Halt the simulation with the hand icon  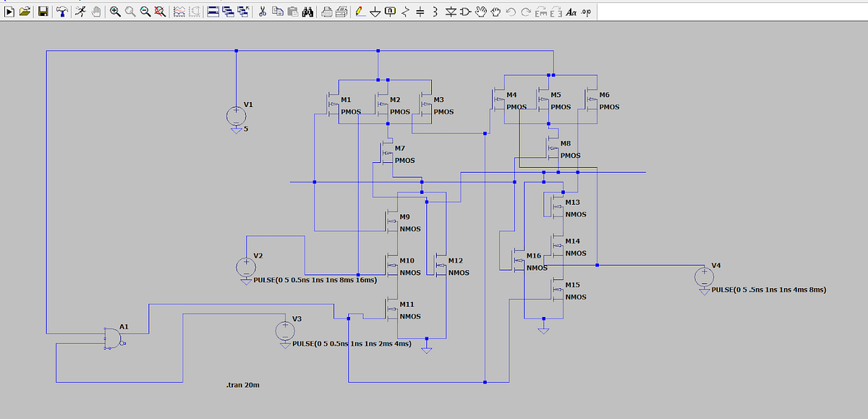click(97, 10)
